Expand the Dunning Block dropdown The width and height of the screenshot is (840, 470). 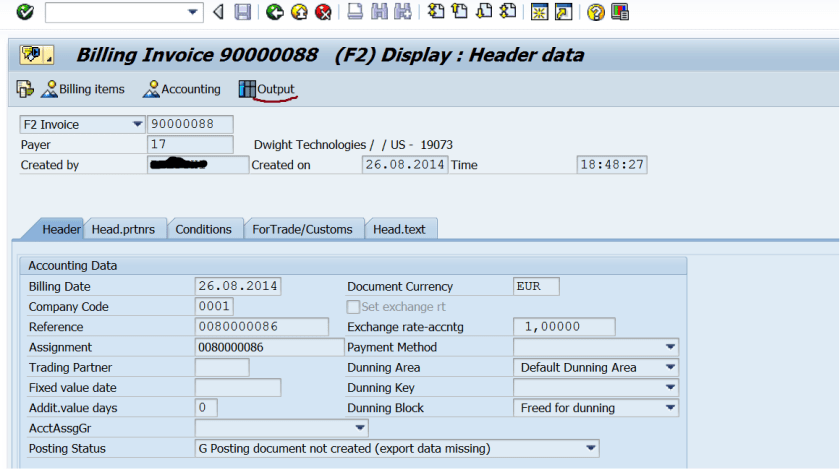(670, 408)
